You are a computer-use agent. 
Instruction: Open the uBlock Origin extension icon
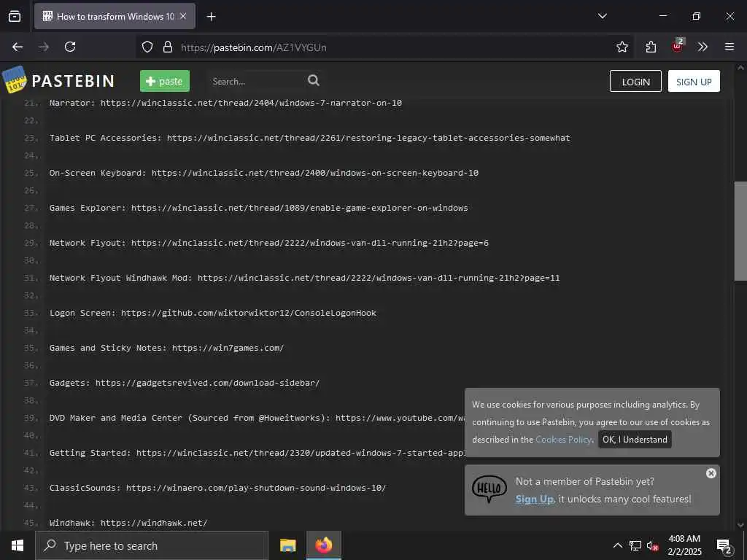point(678,46)
